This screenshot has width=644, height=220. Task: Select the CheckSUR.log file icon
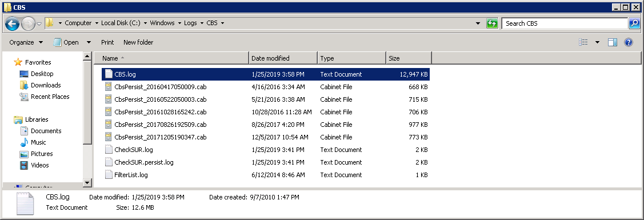109,150
